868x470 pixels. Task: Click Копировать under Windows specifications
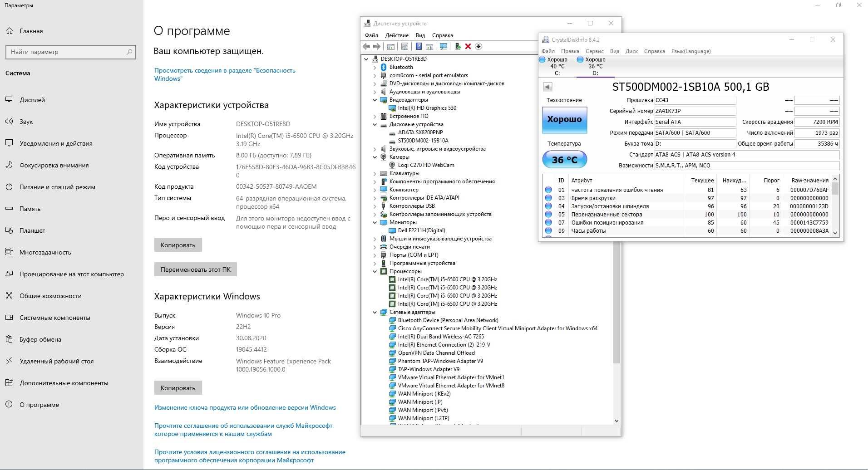(178, 388)
